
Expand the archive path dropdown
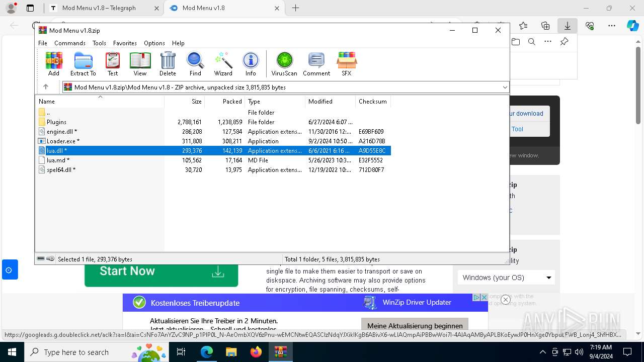pyautogui.click(x=505, y=87)
